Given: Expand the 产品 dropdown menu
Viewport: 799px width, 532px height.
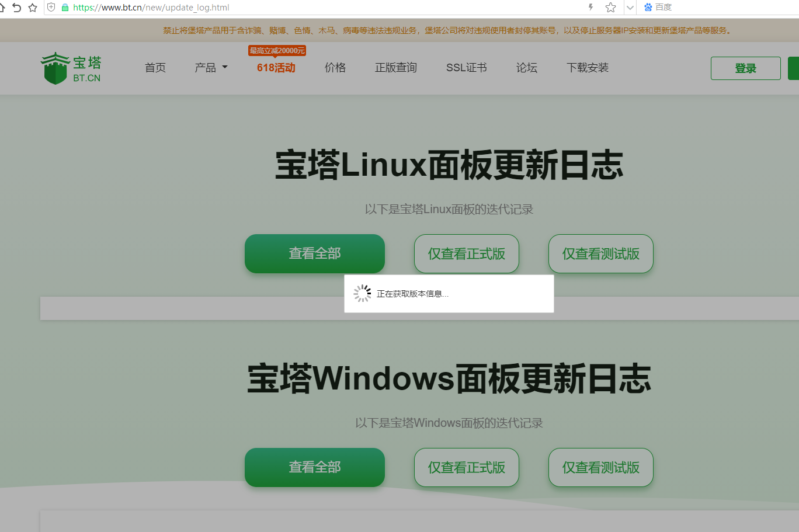Looking at the screenshot, I should pos(211,68).
